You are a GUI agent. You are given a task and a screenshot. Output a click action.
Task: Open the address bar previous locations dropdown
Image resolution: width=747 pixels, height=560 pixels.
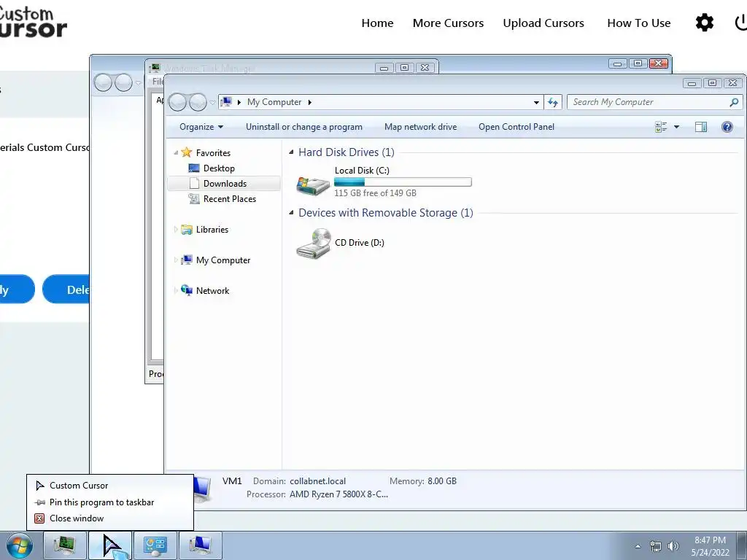(536, 102)
